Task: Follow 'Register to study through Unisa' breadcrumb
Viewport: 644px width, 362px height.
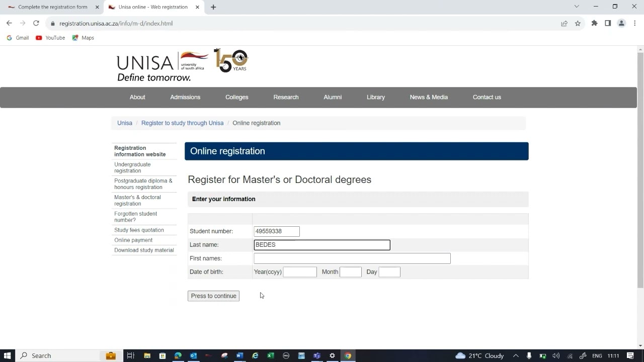Action: click(x=182, y=123)
